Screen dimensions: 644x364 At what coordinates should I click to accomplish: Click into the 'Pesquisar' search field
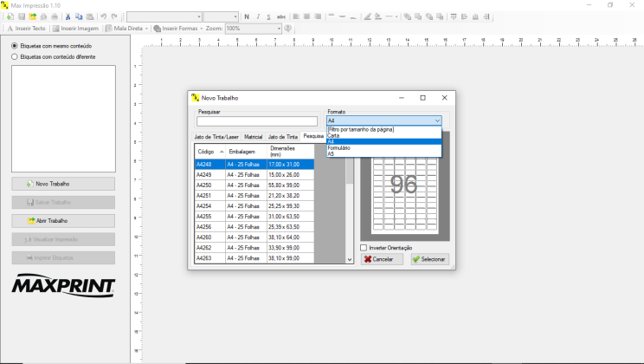[257, 121]
